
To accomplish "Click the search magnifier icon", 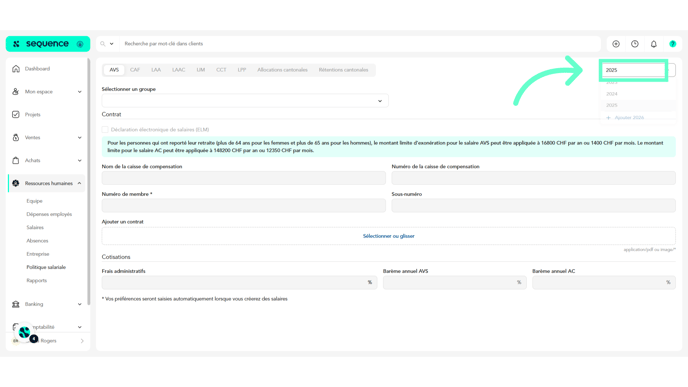I will (103, 44).
